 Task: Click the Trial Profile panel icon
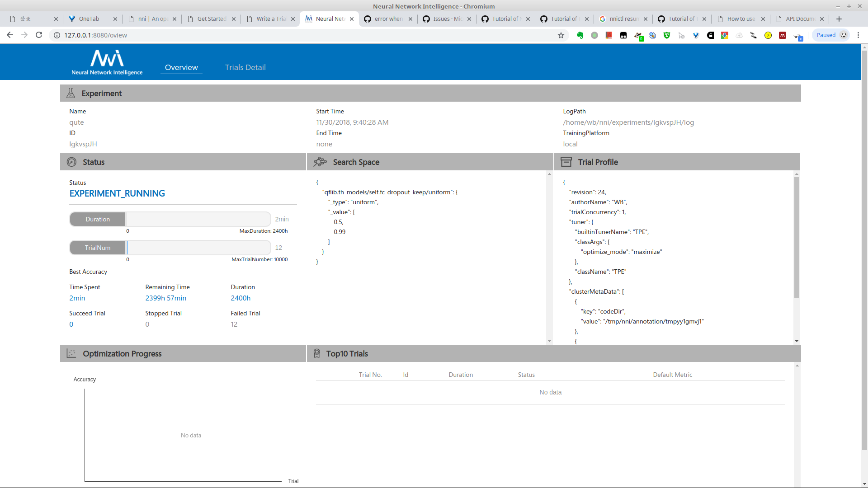[566, 162]
